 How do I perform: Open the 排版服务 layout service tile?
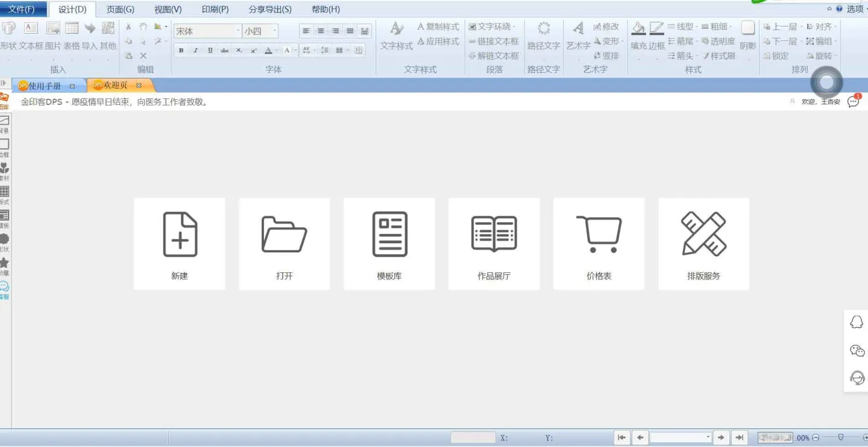[703, 244]
